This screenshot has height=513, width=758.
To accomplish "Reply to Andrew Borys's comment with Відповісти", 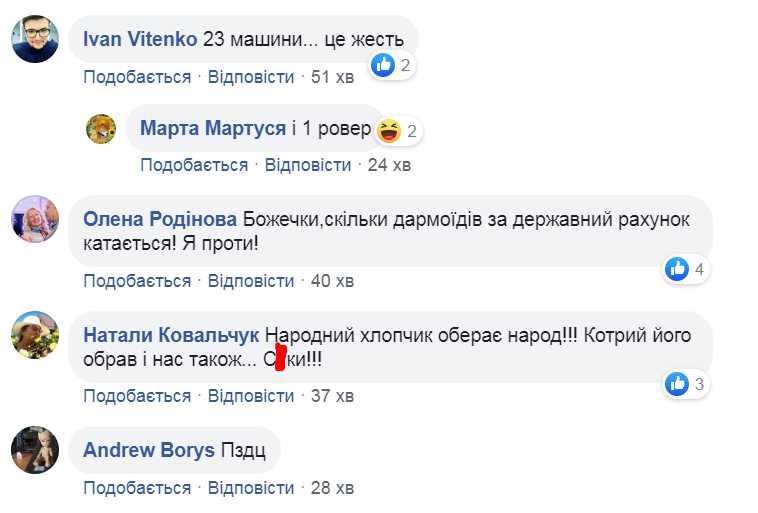I will click(251, 488).
